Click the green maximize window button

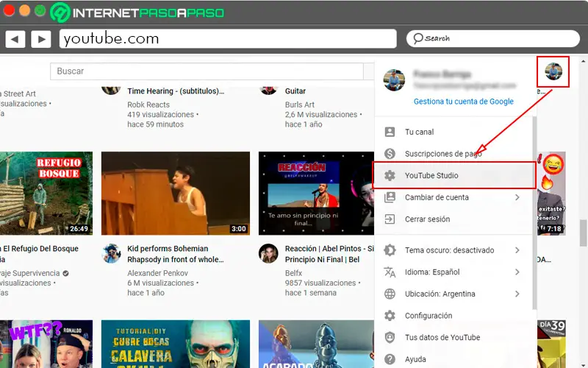[40, 10]
